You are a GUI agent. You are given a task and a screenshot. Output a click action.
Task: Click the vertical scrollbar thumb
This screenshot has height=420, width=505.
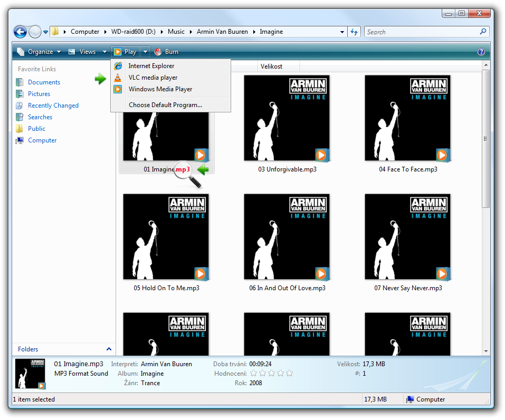coord(485,139)
